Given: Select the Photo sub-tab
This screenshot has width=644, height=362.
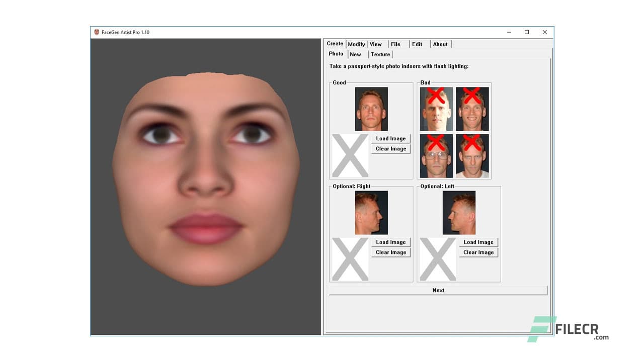Looking at the screenshot, I should pyautogui.click(x=336, y=53).
